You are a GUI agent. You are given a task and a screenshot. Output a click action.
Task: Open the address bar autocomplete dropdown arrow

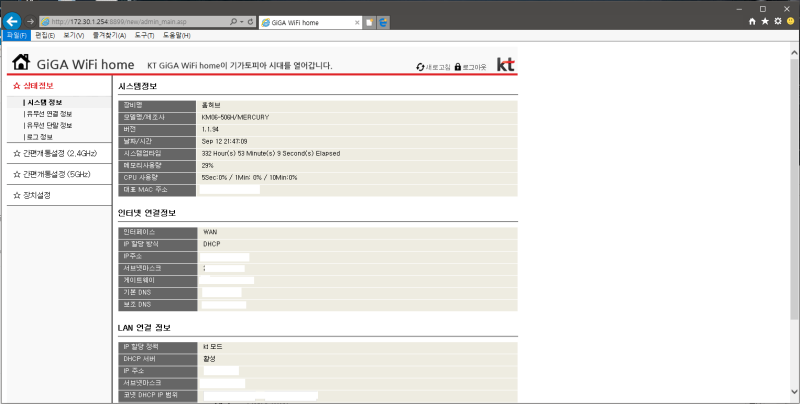(241, 22)
